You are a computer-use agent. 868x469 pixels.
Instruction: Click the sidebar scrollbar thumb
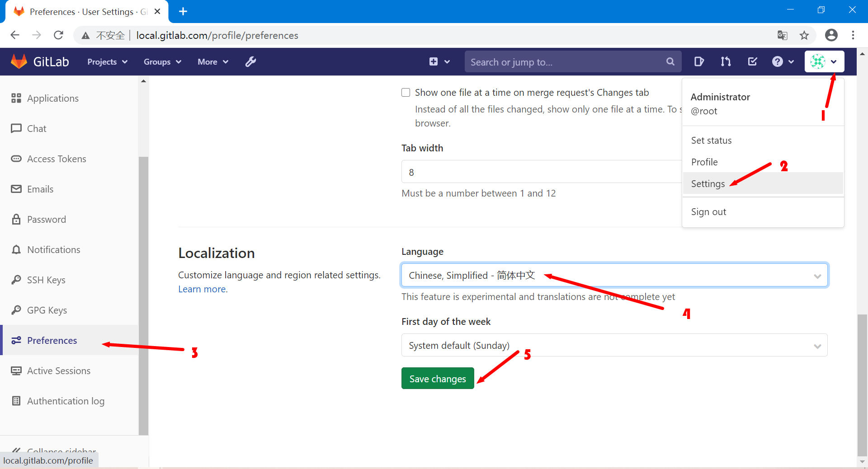[143, 295]
